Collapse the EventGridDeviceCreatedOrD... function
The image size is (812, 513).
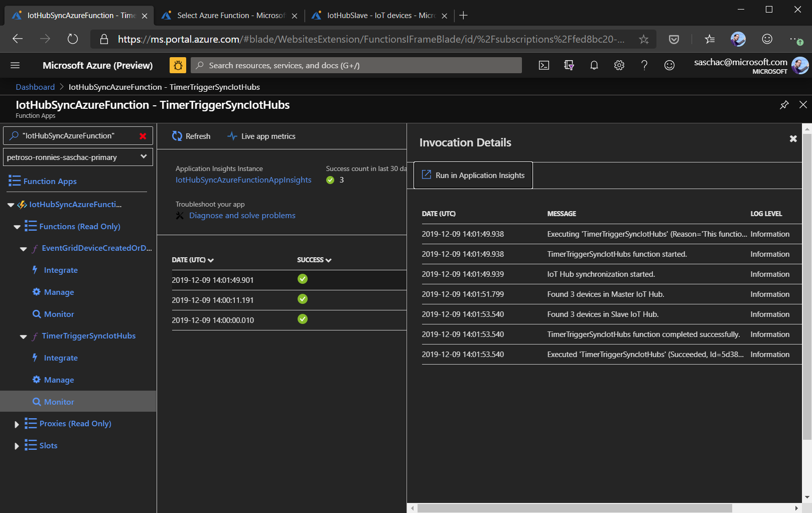coord(23,249)
